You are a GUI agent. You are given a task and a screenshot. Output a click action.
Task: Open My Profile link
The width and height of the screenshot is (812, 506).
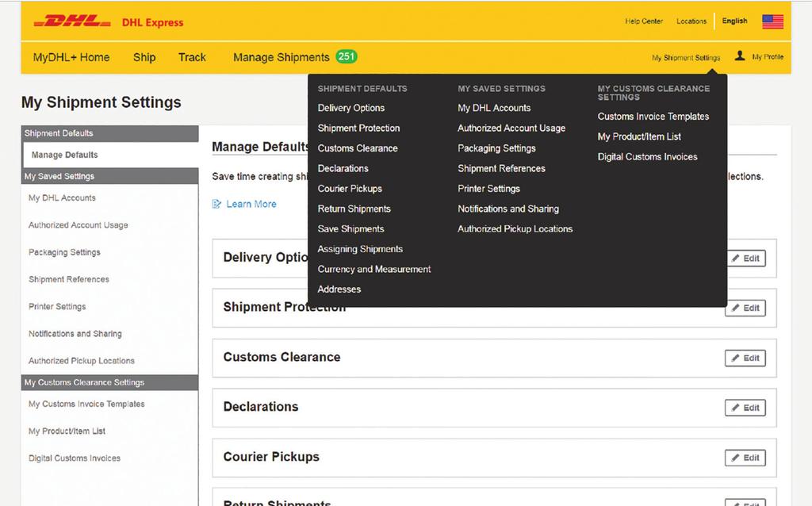[x=768, y=57]
